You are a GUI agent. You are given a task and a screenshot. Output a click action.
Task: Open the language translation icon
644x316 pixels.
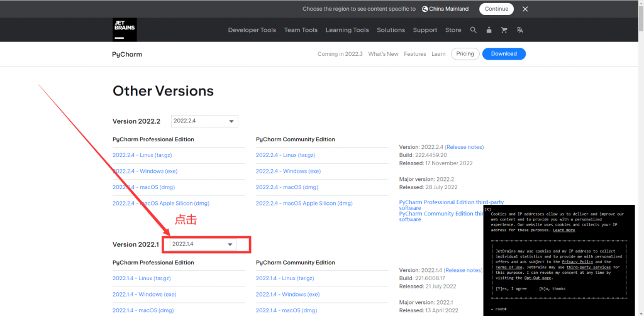(x=520, y=30)
